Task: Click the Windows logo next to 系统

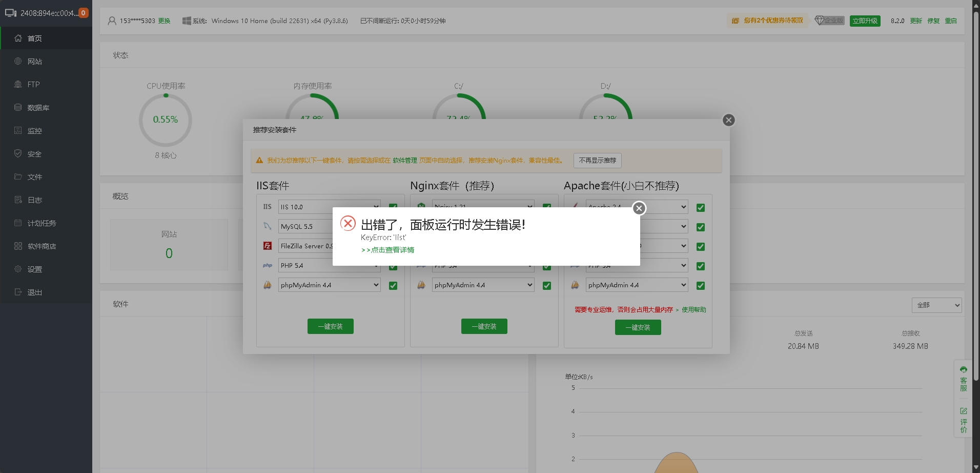Action: click(x=187, y=21)
